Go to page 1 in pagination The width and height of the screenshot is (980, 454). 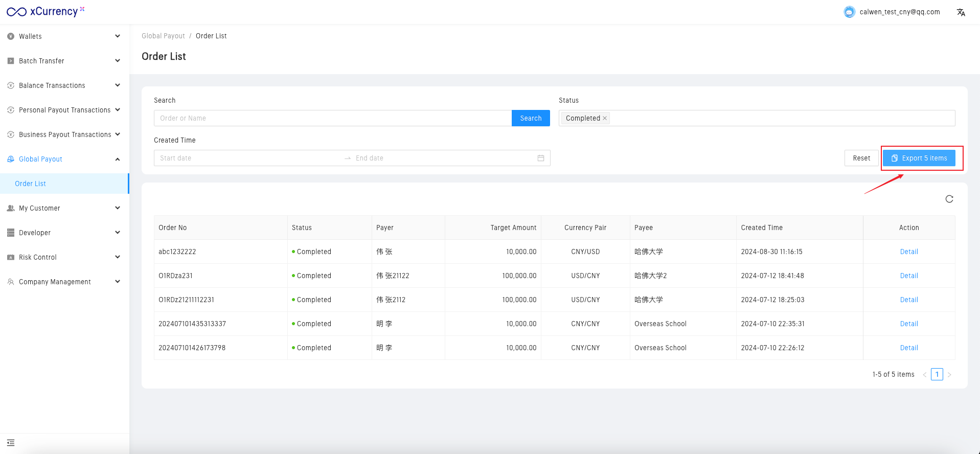click(937, 374)
